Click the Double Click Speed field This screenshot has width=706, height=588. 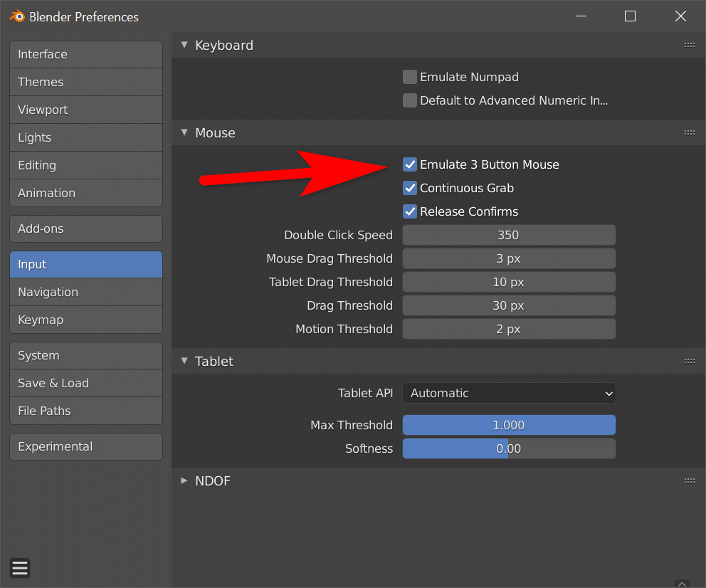[509, 235]
